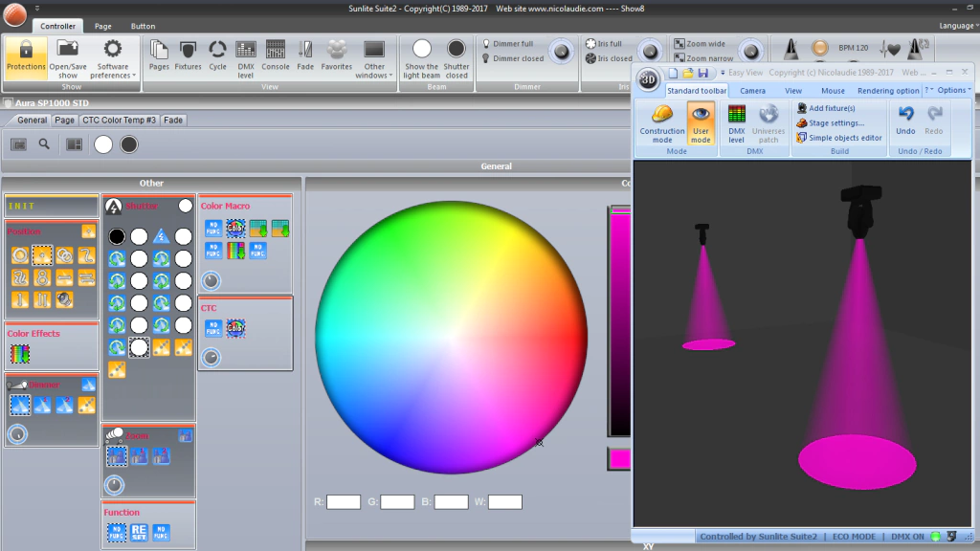The width and height of the screenshot is (980, 551).
Task: Switch to Construction mode in Easy View
Action: [x=662, y=123]
